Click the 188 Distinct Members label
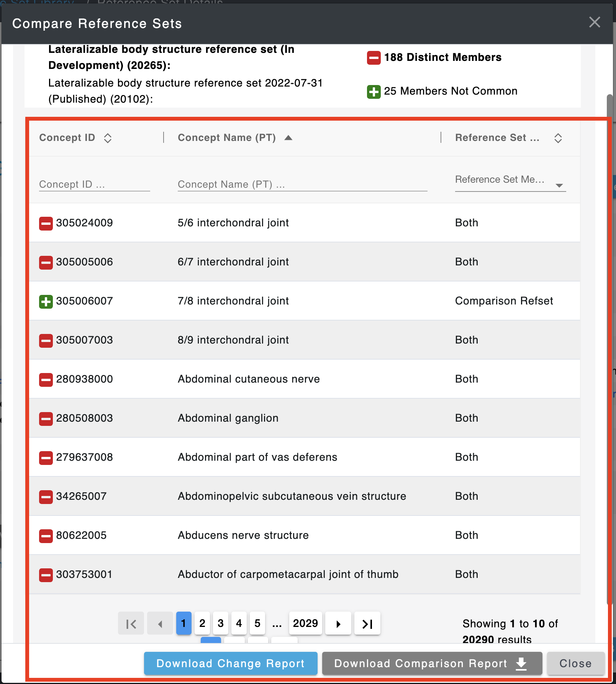The height and width of the screenshot is (684, 616). [443, 57]
